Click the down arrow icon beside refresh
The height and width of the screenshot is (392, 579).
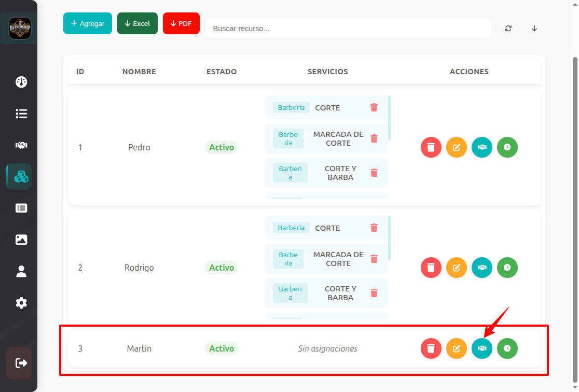click(534, 29)
